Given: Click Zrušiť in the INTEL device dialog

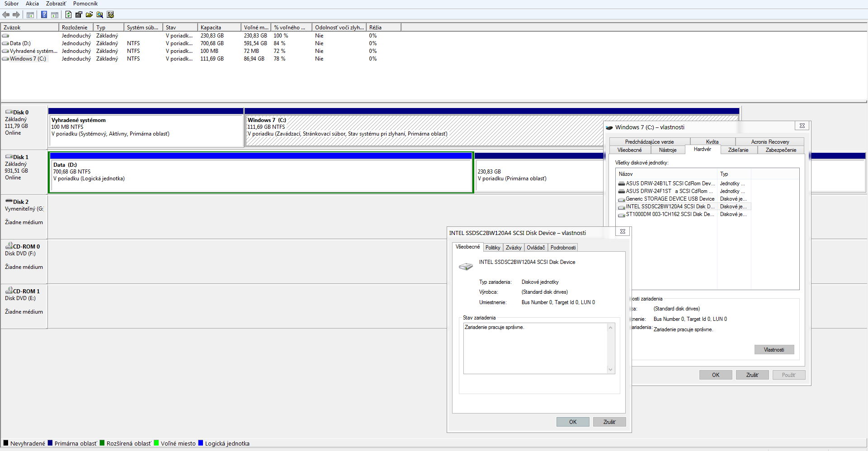Looking at the screenshot, I should [609, 422].
